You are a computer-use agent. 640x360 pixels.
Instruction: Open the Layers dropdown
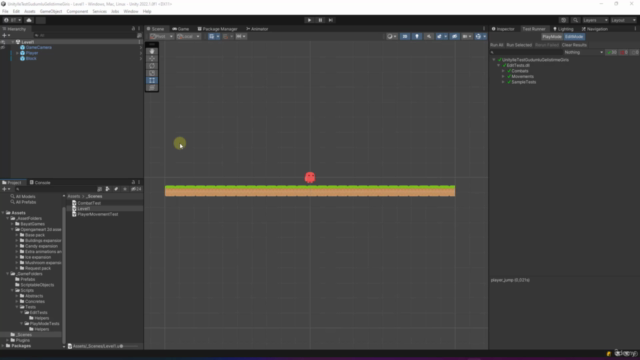595,20
